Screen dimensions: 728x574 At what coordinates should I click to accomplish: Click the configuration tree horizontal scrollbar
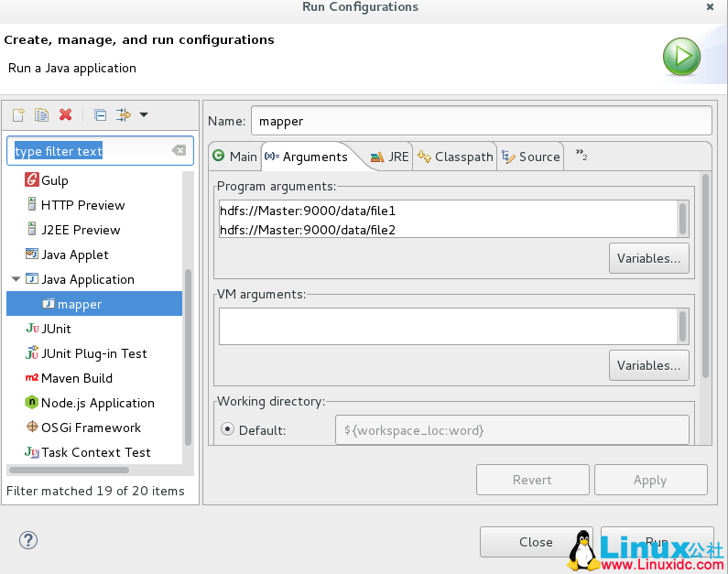70,470
